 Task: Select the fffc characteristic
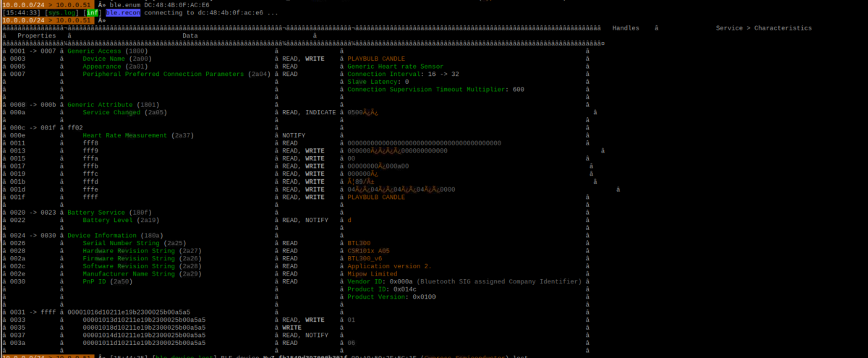90,174
